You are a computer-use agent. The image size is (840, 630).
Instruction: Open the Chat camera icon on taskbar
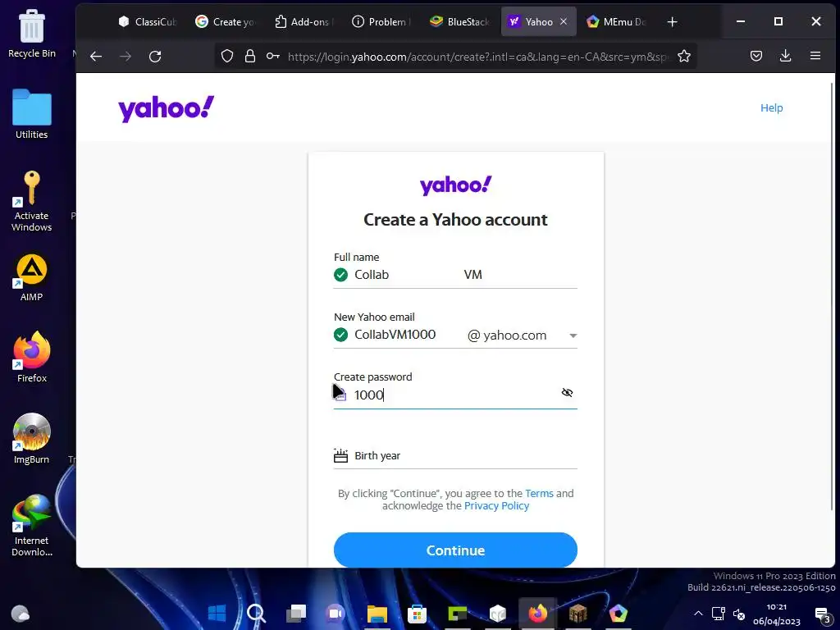click(336, 613)
